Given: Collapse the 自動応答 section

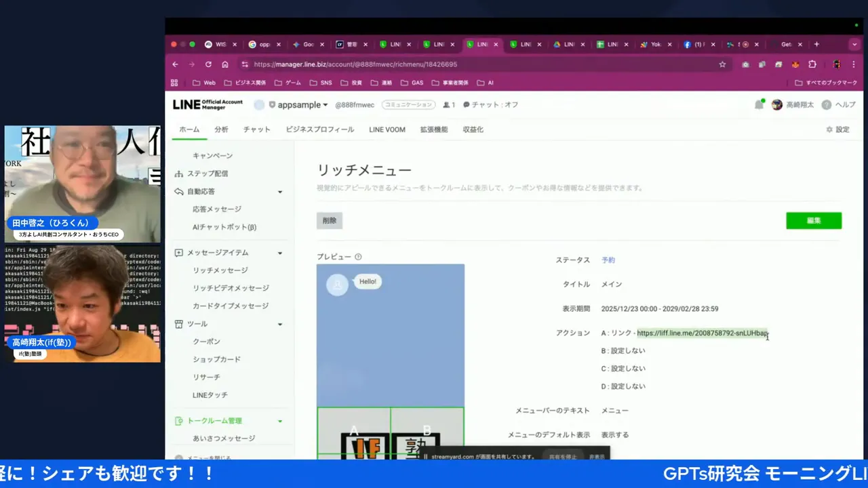Looking at the screenshot, I should pyautogui.click(x=279, y=191).
